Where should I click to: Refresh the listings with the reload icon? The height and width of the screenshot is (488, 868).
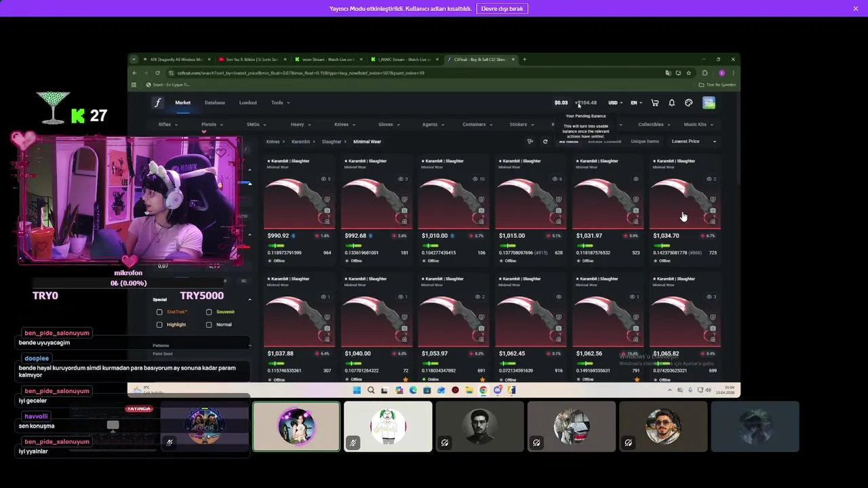[545, 142]
